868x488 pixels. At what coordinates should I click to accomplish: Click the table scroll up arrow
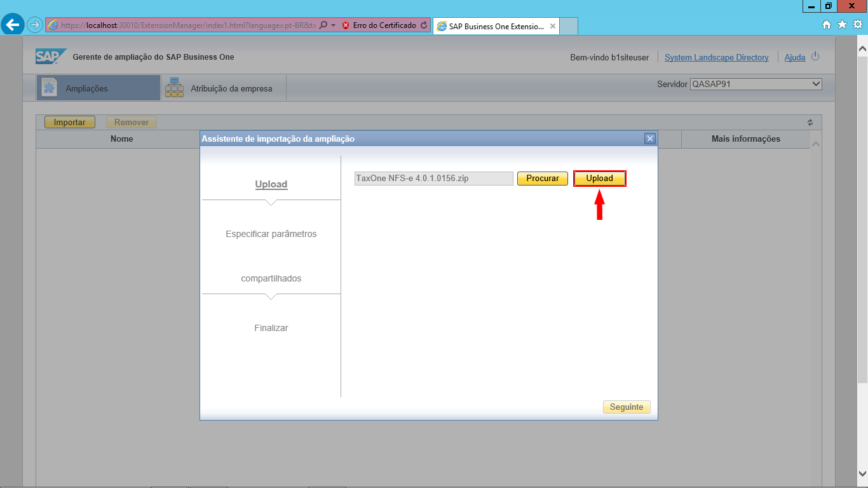(816, 144)
